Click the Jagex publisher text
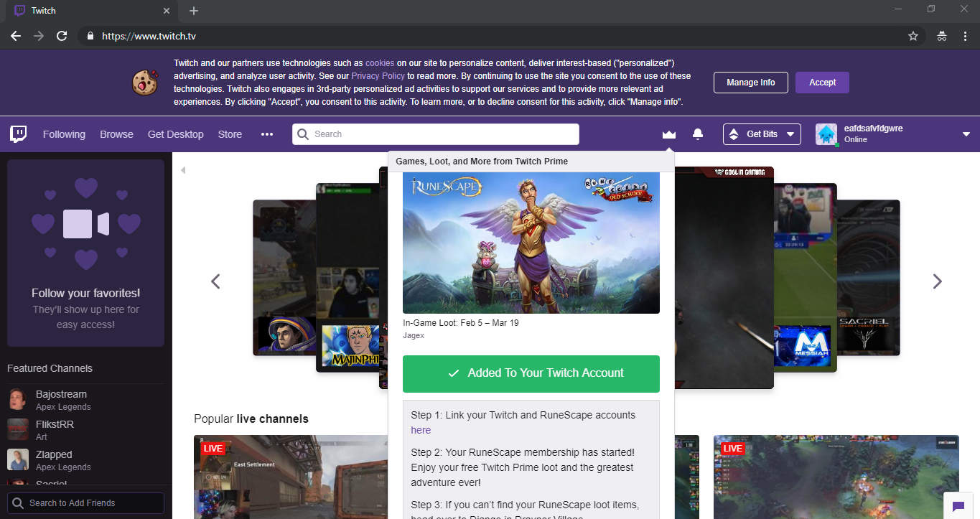The image size is (980, 519). click(x=414, y=335)
